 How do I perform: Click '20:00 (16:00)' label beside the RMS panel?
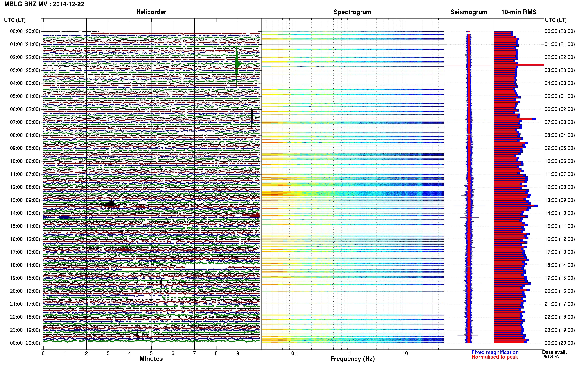560,291
